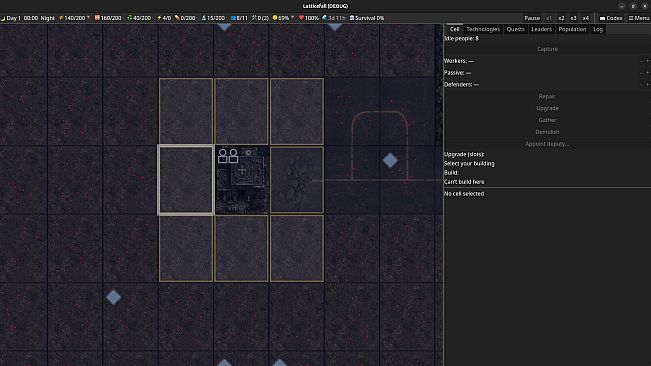The height and width of the screenshot is (366, 651).
Task: Click the two people icons on base tile
Action: point(228,156)
